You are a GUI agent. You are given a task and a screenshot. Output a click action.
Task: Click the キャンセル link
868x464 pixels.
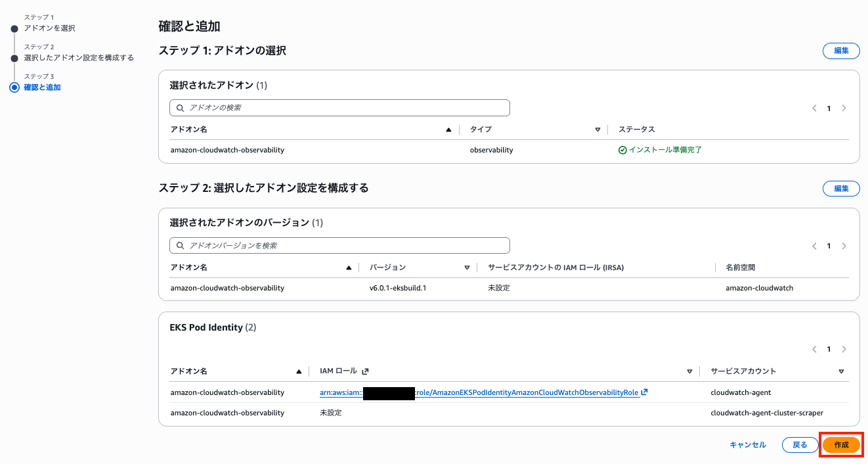coord(747,444)
